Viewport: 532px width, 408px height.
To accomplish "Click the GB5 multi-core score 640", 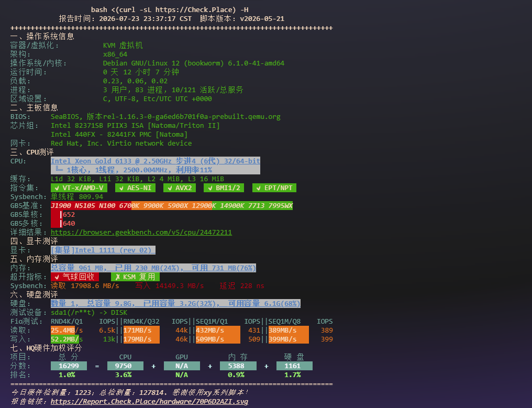I will pos(69,223).
